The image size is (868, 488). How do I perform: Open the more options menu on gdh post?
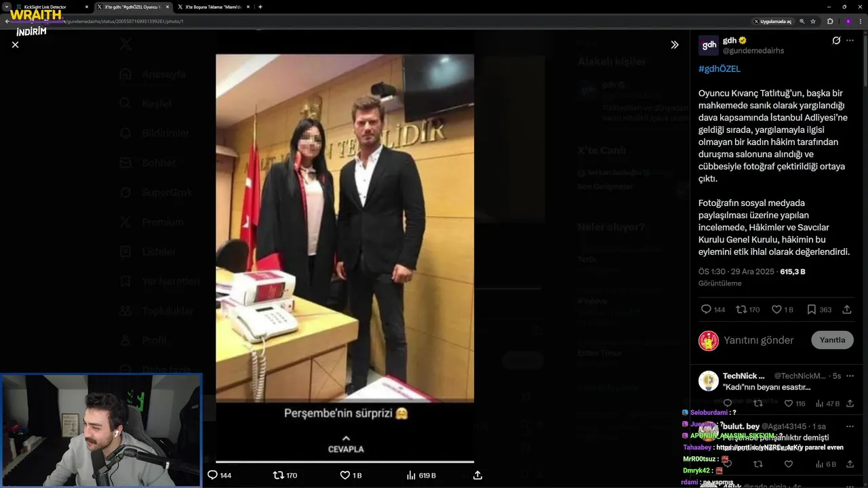tap(850, 41)
